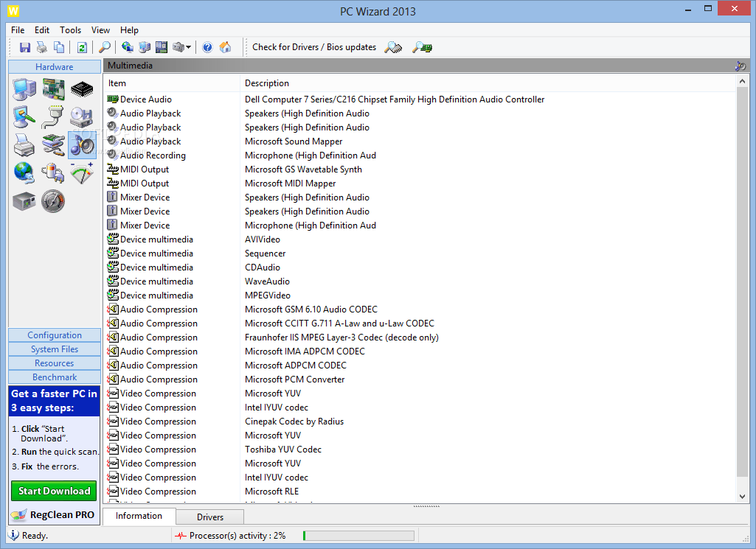756x549 pixels.
Task: Click the magnifier-with-chip driver check icon
Action: coord(393,47)
